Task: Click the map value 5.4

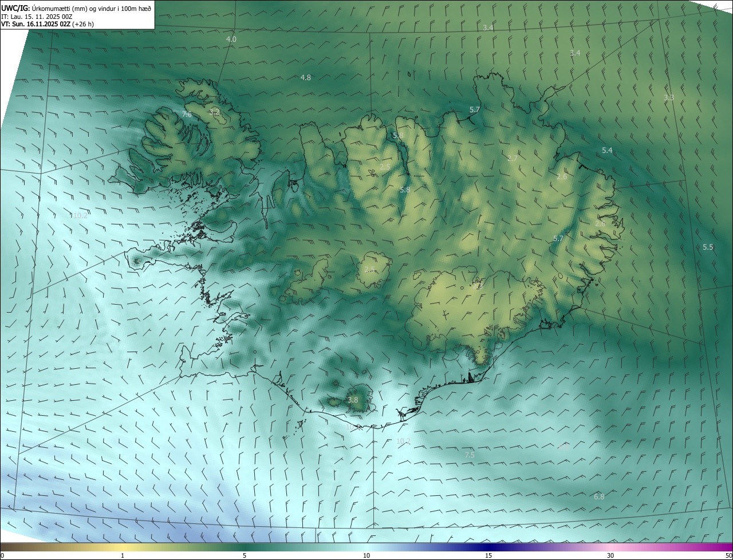Action: (x=608, y=150)
